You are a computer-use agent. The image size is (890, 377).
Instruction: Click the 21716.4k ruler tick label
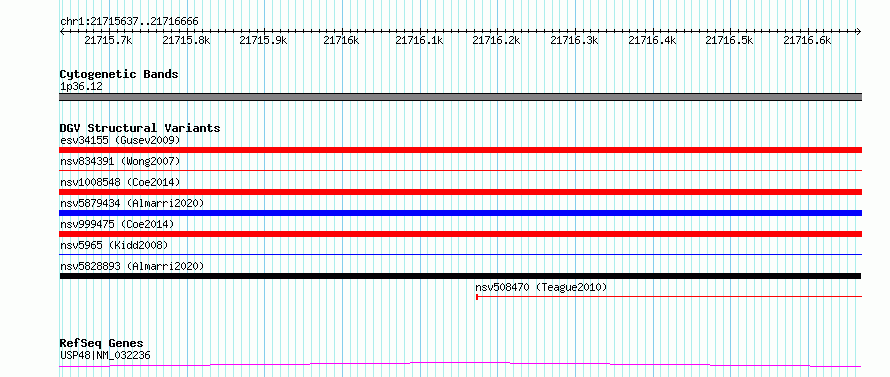coord(652,40)
